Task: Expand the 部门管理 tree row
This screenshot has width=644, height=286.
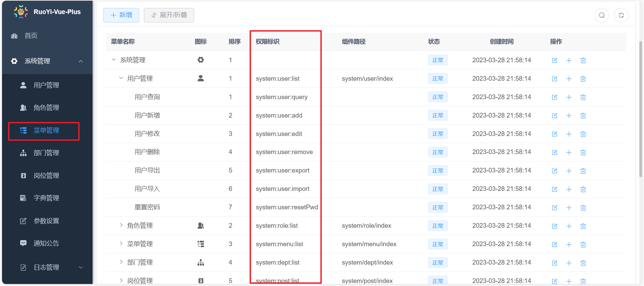Action: [x=121, y=262]
